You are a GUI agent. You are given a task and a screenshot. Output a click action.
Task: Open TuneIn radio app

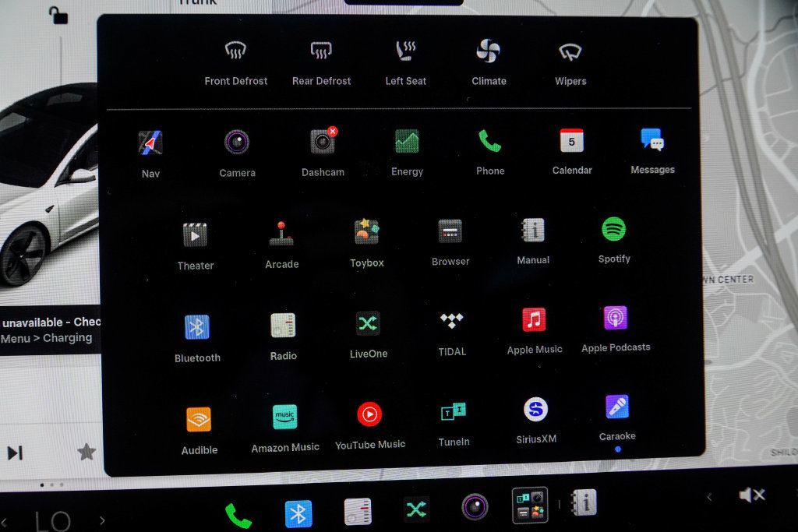pyautogui.click(x=454, y=425)
